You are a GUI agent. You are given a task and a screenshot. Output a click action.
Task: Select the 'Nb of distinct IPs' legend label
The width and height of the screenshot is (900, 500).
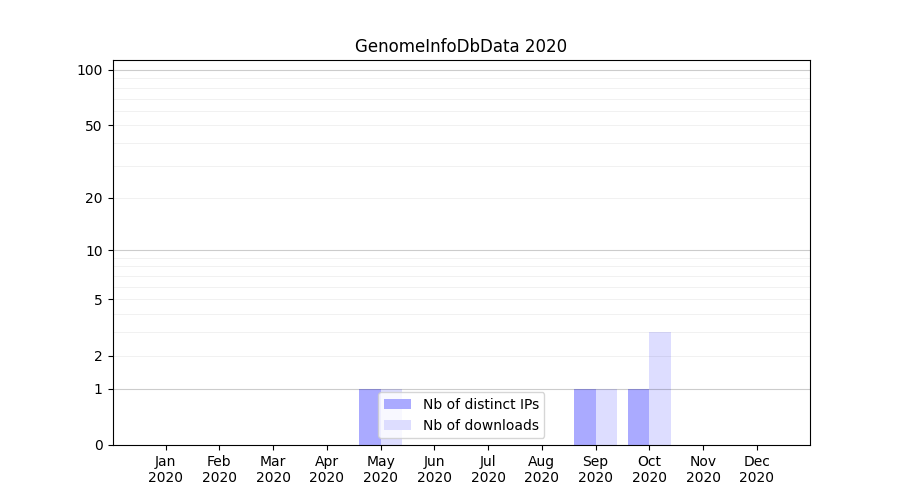pos(480,404)
